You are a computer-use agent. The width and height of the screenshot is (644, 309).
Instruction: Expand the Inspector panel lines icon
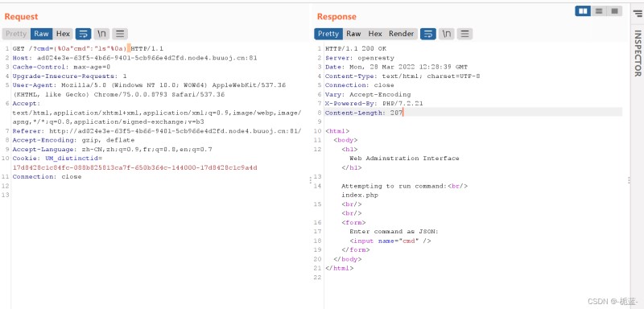tap(638, 14)
